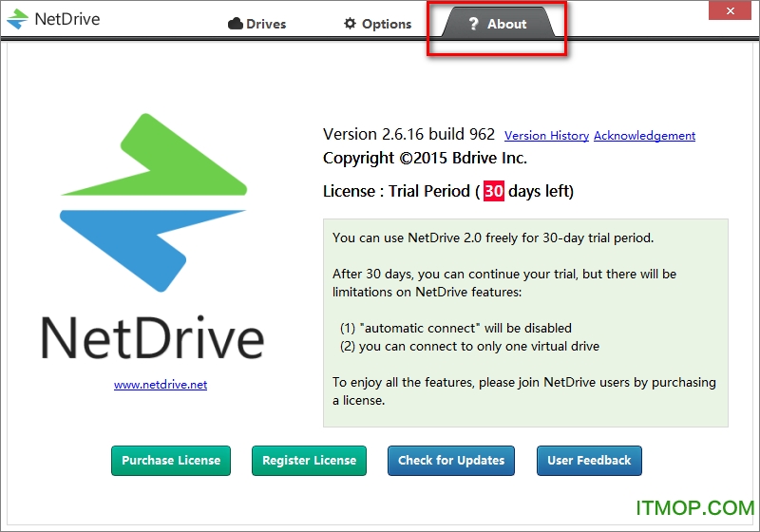Screen dimensions: 760x532
Task: Click the 'License : Trial Period' text
Action: tap(396, 191)
